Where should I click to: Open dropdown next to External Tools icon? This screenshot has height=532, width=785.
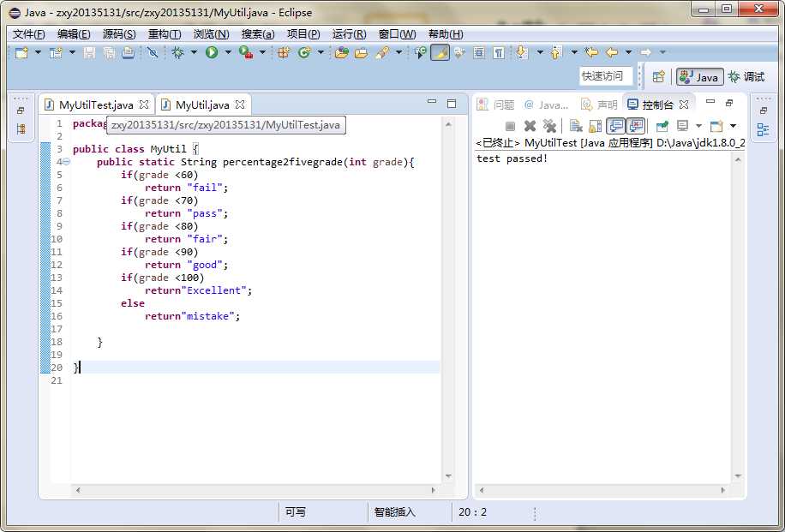[262, 52]
